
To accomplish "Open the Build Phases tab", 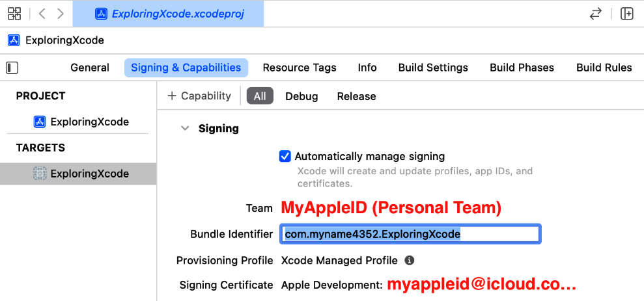I will 522,68.
